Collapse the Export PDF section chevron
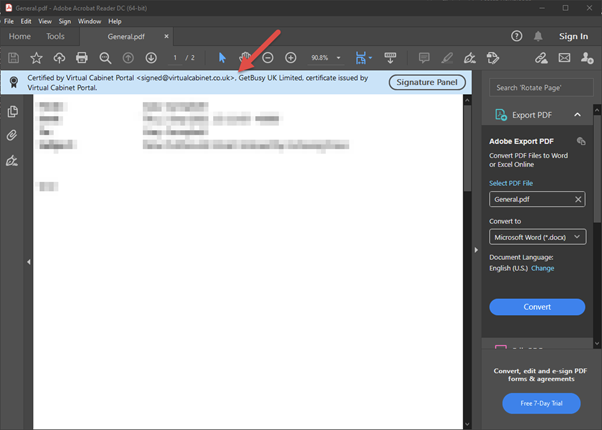The height and width of the screenshot is (430, 602). coord(577,115)
